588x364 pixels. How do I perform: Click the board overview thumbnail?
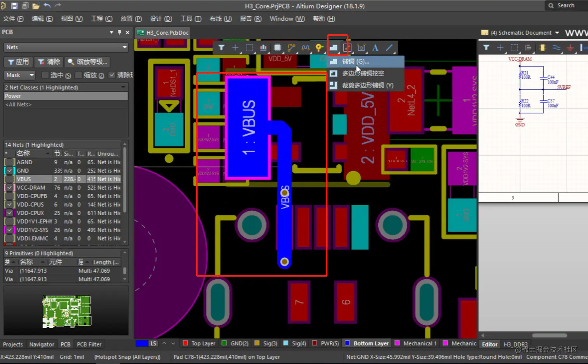pos(66,311)
